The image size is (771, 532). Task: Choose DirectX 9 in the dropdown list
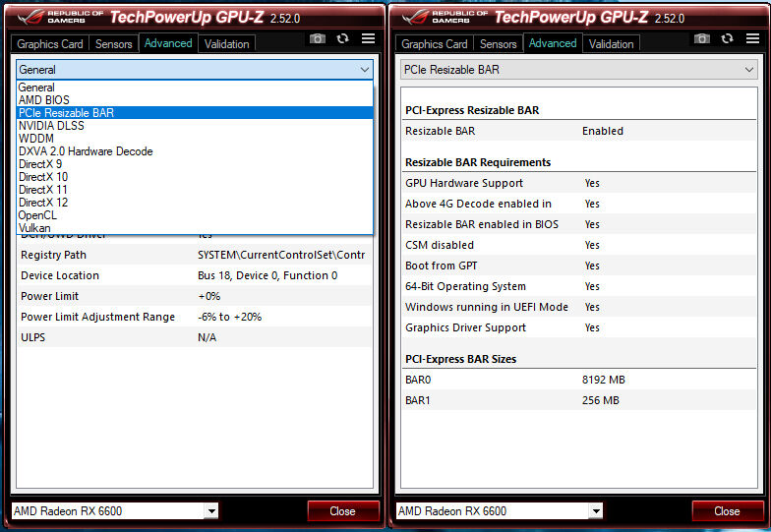point(195,163)
